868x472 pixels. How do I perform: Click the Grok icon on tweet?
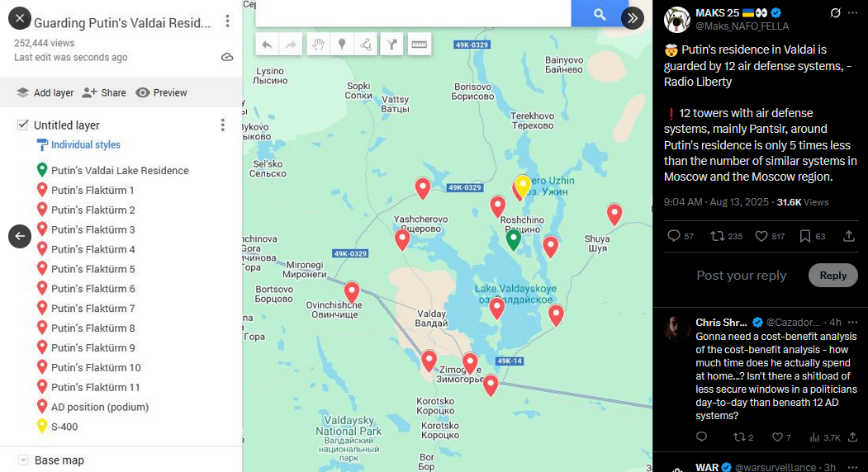point(835,12)
